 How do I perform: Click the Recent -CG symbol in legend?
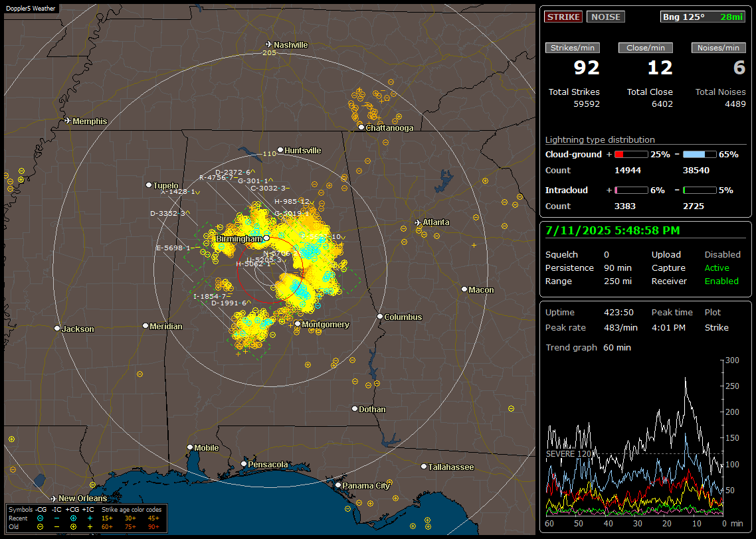coord(40,518)
